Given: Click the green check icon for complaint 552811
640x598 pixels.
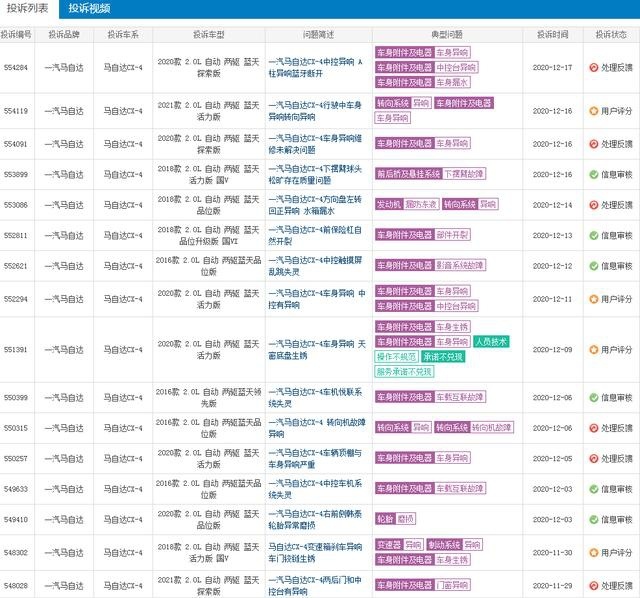Looking at the screenshot, I should click(x=593, y=236).
